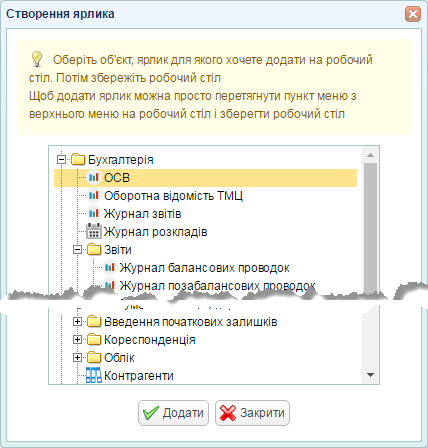Select the Контрагенти tree item
Screen dimensions: 428x448
point(139,375)
